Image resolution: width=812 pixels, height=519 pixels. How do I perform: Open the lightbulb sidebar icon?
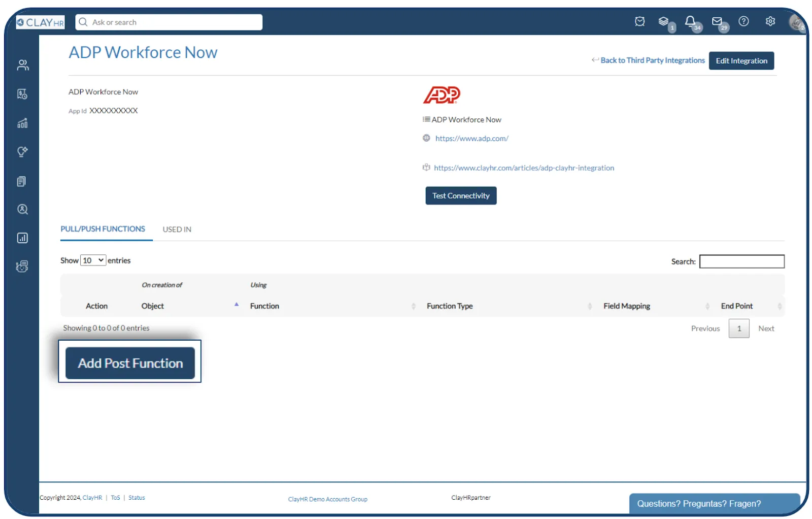coord(22,152)
